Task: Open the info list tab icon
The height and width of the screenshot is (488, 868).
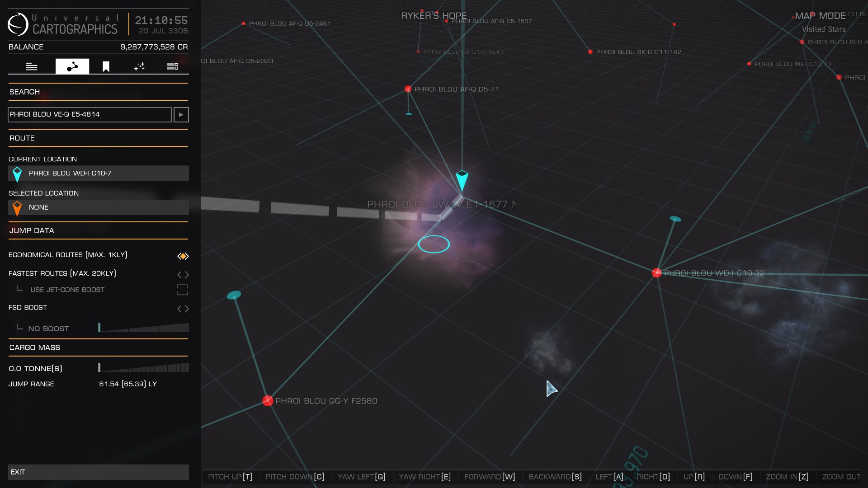Action: point(32,66)
